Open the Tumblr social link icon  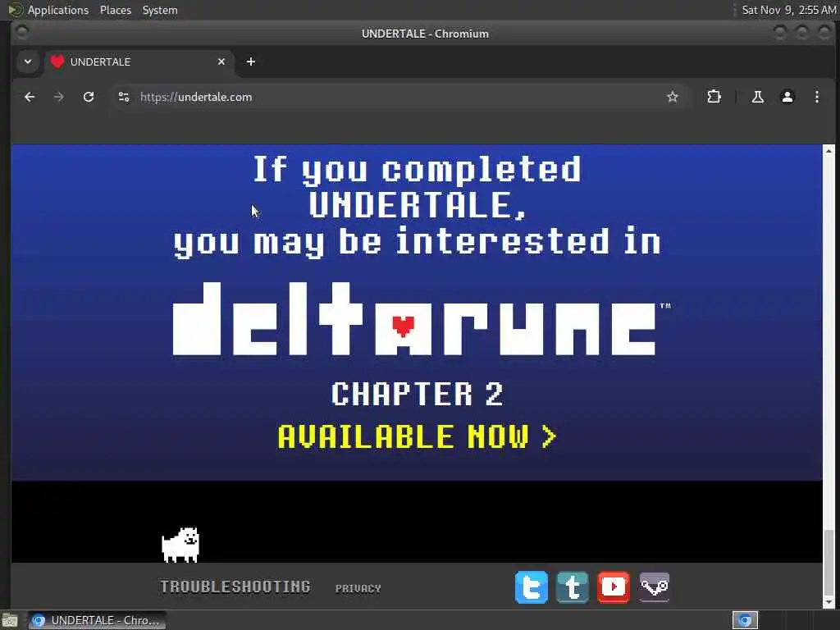pos(572,587)
